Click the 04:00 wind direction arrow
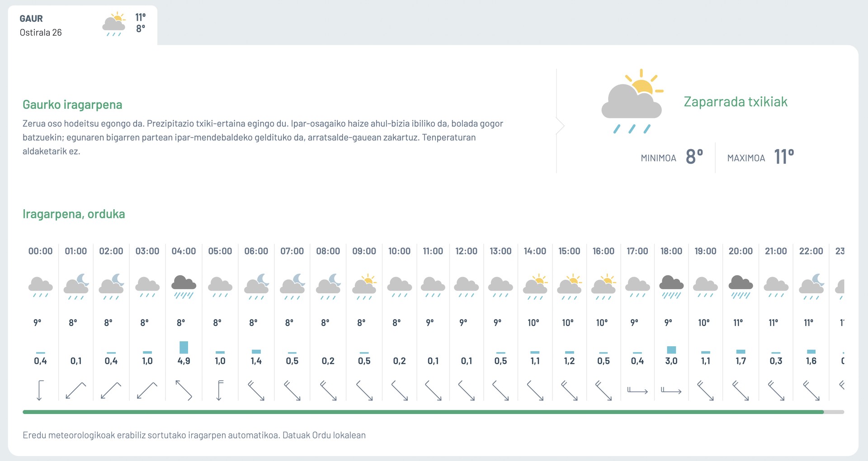This screenshot has width=868, height=461. coord(184,390)
